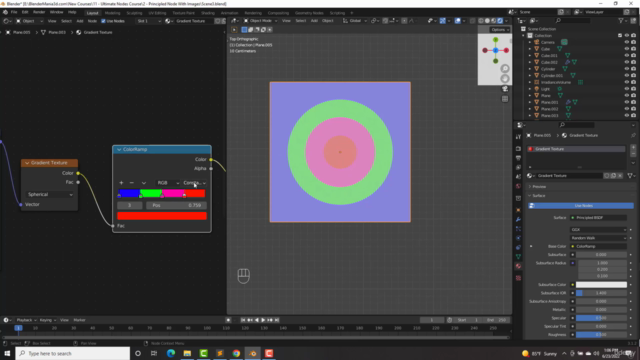Open the Modifier properties wrench icon

coord(518,219)
